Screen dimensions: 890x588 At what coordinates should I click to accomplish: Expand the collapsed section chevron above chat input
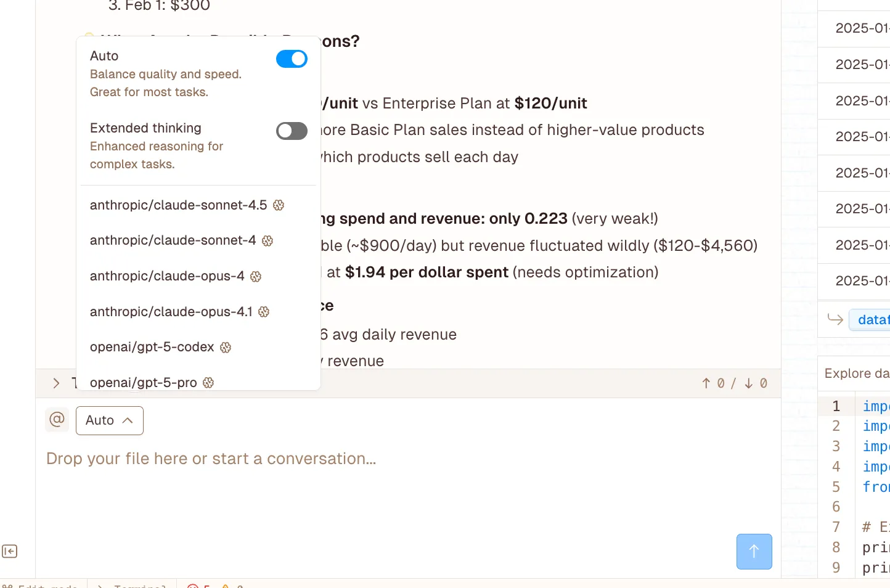56,383
